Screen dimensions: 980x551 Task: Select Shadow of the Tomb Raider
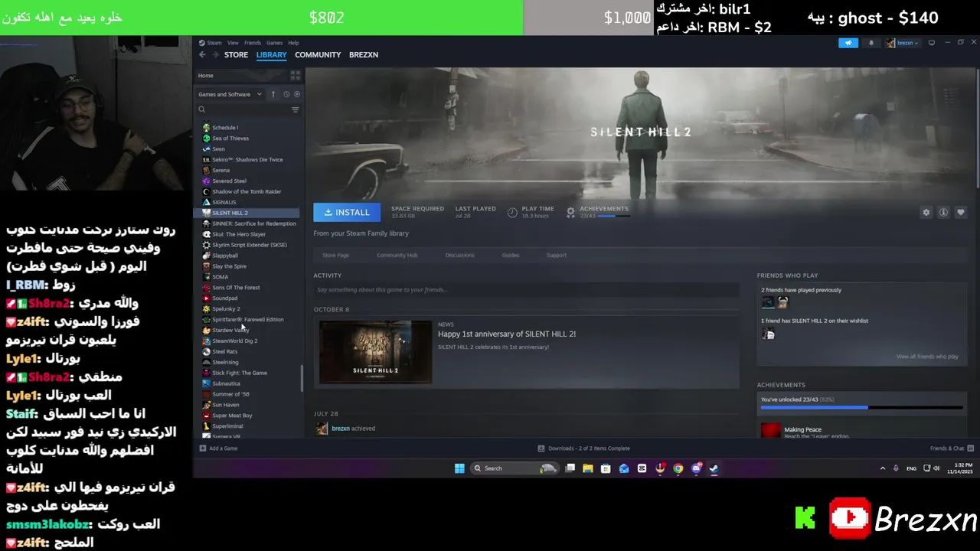tap(247, 192)
